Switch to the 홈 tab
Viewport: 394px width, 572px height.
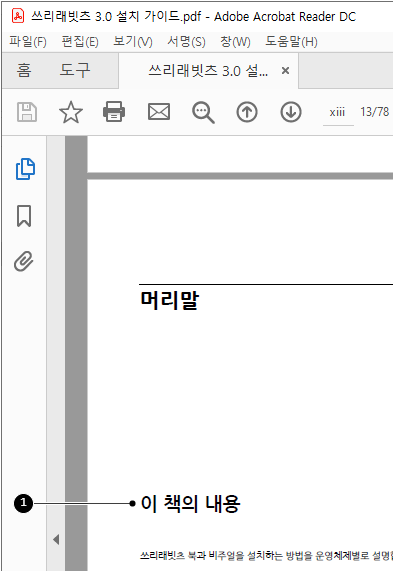[x=24, y=70]
